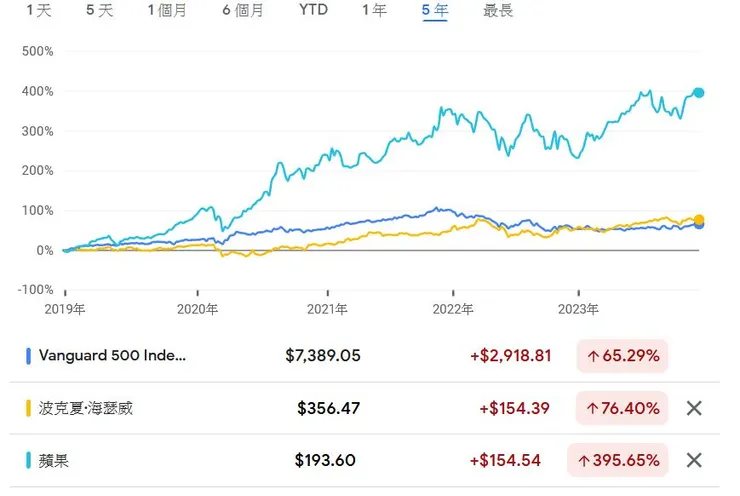Remove 蘋果 from comparison

(x=694, y=460)
